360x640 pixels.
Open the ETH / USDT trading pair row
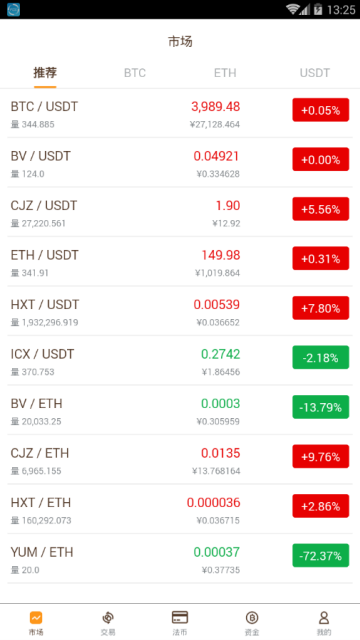tap(180, 262)
